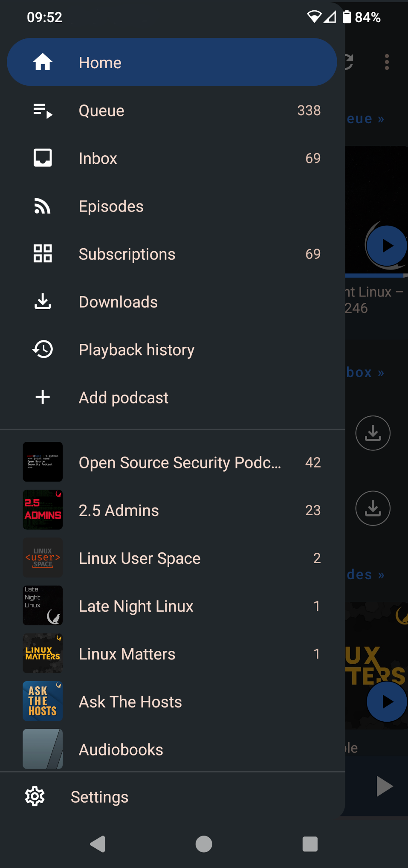Open the 2.5 Admins podcast cover thumbnail

click(x=43, y=510)
